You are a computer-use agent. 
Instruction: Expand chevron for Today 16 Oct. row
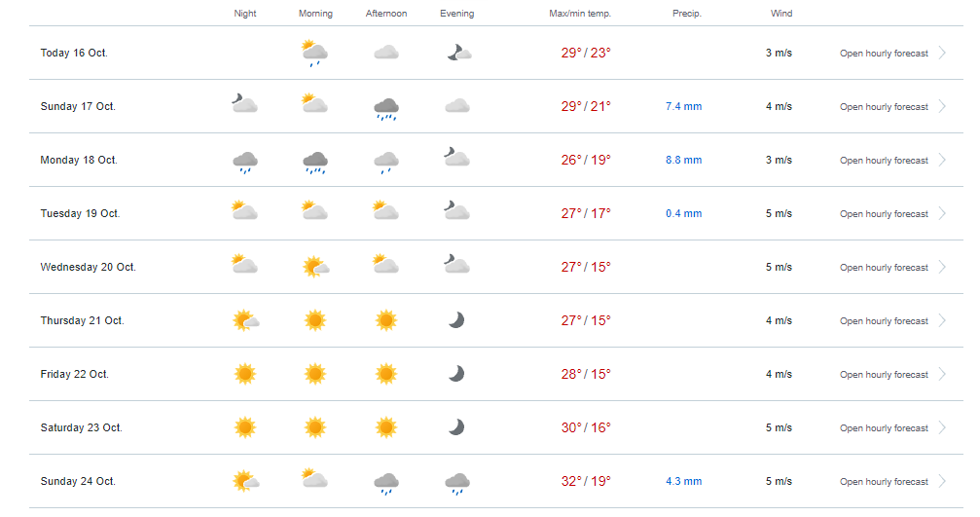[942, 54]
